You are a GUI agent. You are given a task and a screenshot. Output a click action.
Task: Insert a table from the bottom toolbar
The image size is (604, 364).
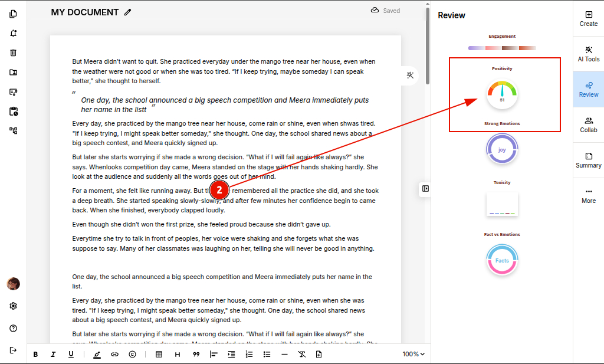coord(159,355)
